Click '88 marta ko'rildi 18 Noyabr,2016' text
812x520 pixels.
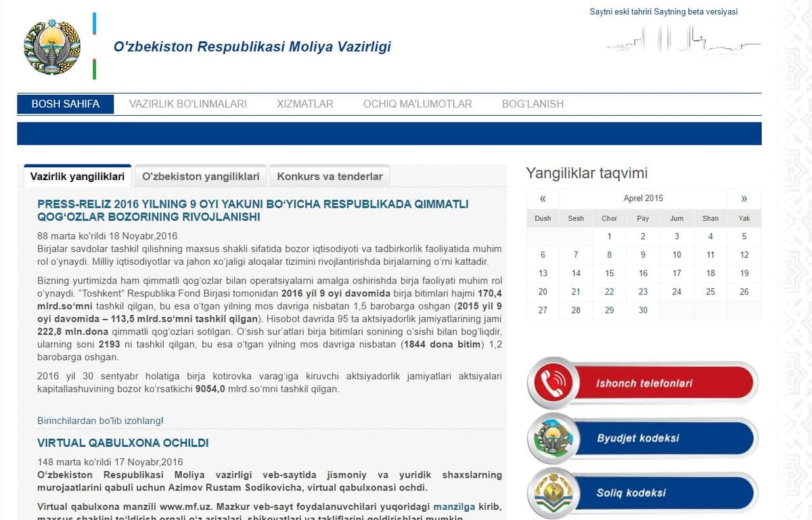point(107,236)
